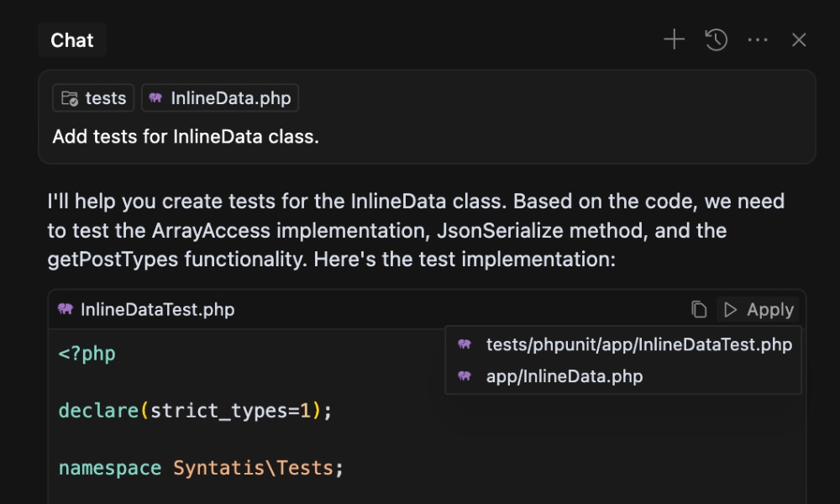The width and height of the screenshot is (840, 504).
Task: Start a new chat with plus icon
Action: click(674, 39)
